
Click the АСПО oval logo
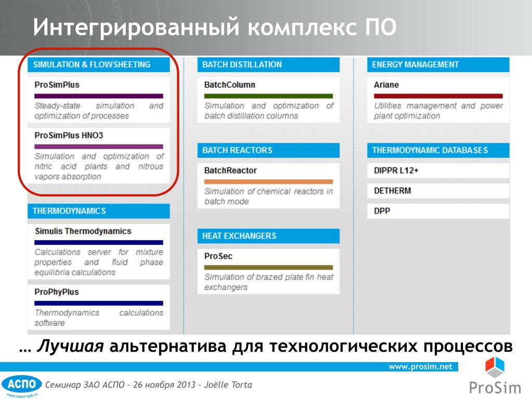(x=22, y=384)
